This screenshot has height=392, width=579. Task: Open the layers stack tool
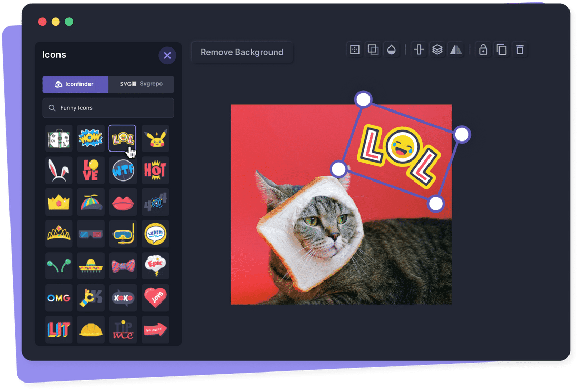[x=437, y=49]
